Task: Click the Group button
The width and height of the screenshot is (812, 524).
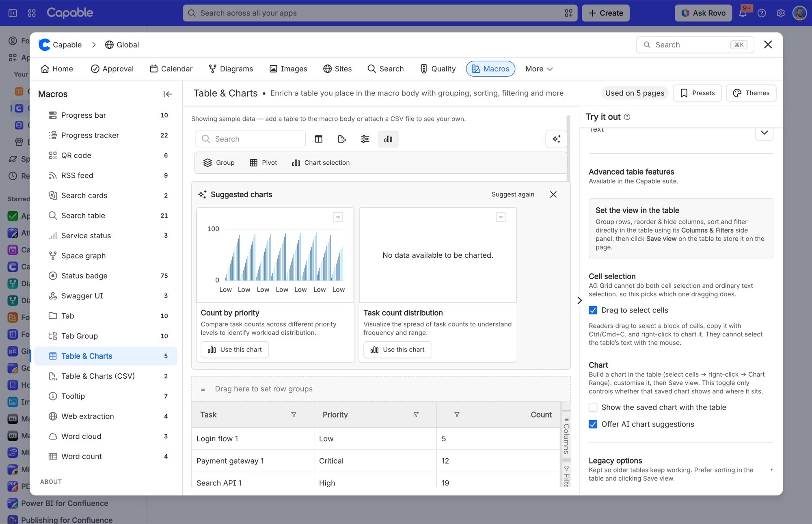Action: pyautogui.click(x=219, y=163)
